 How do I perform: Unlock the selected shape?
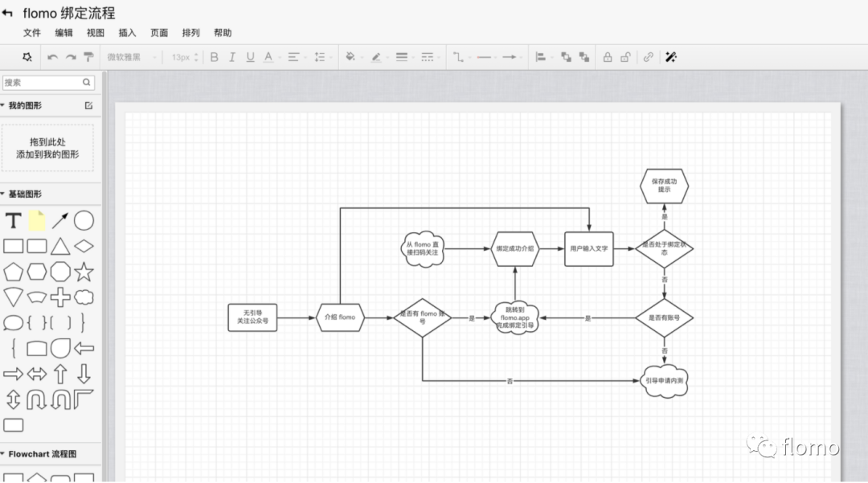click(x=625, y=57)
